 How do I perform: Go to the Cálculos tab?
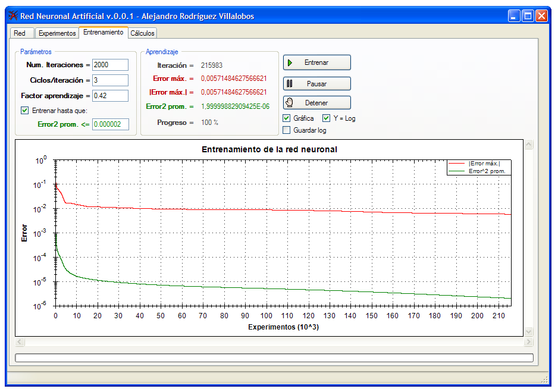142,33
